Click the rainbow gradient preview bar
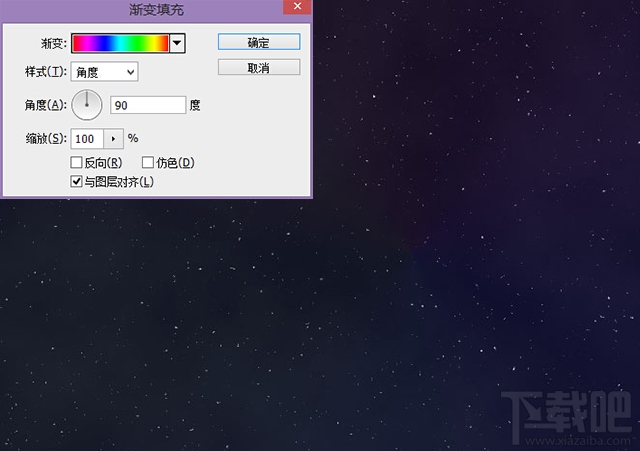This screenshot has width=640, height=451. pos(120,43)
